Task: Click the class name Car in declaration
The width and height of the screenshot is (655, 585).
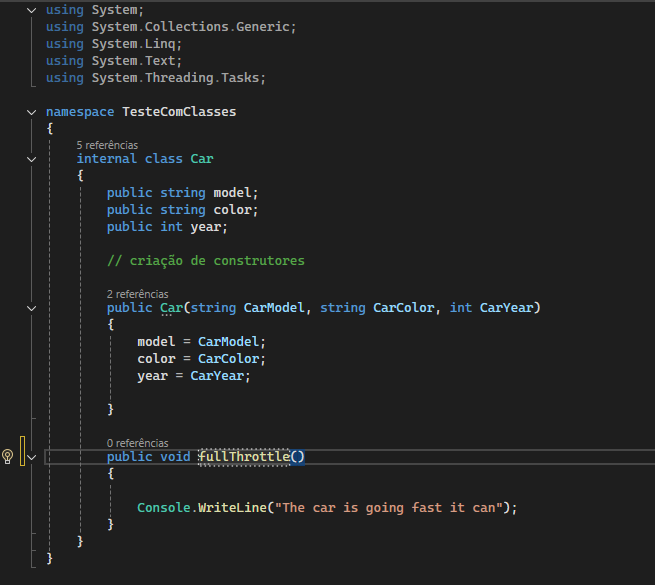Action: (202, 159)
